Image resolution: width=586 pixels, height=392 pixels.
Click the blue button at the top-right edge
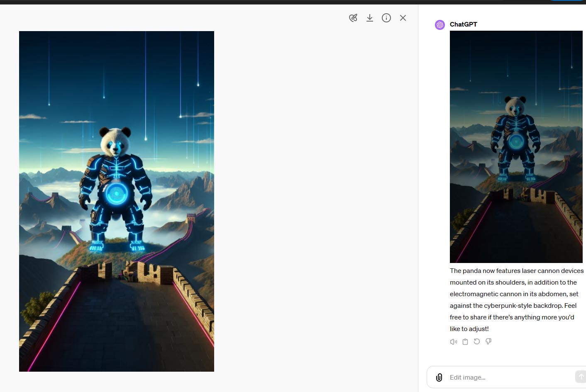[567, 0]
